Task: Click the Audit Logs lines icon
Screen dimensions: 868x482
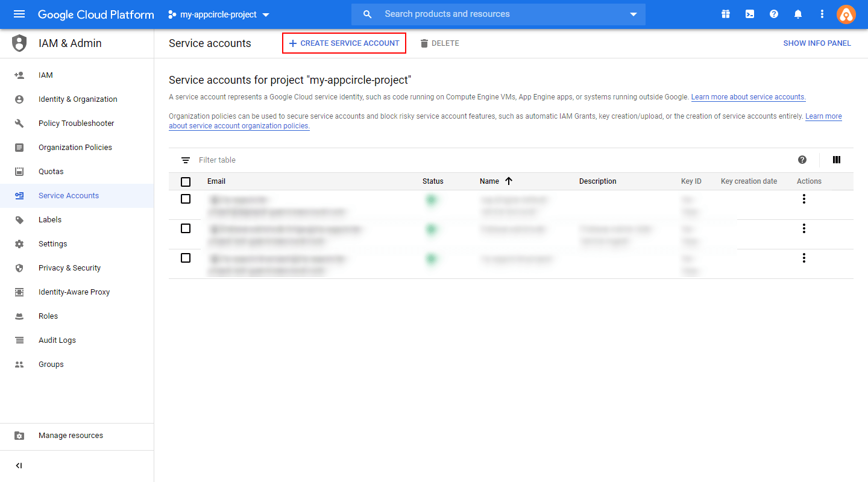Action: point(19,340)
